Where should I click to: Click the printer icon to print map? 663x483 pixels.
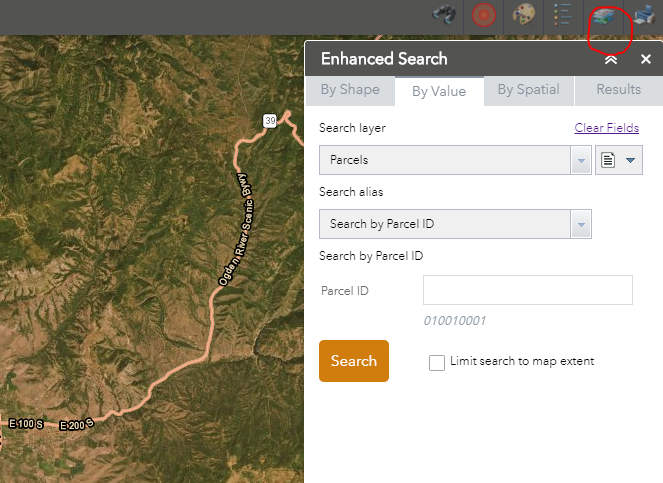(x=644, y=16)
